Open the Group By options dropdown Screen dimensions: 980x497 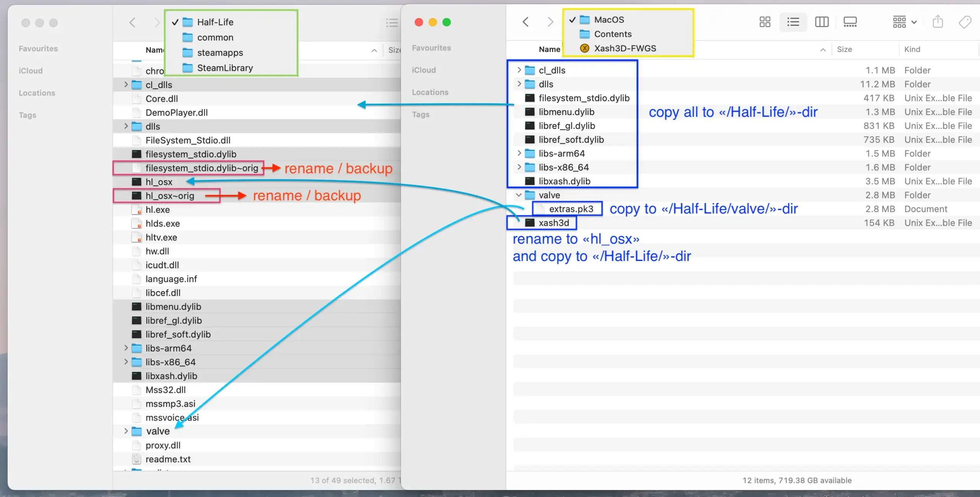904,22
